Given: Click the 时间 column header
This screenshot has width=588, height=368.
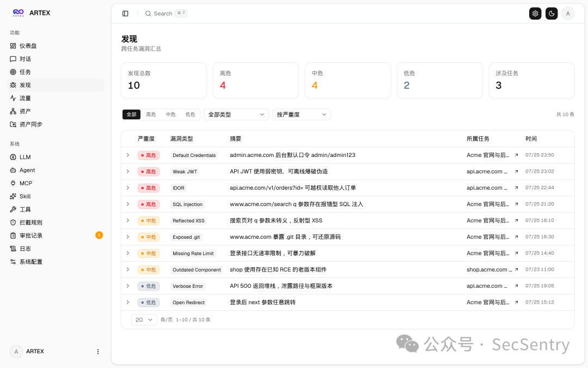Looking at the screenshot, I should click(531, 138).
